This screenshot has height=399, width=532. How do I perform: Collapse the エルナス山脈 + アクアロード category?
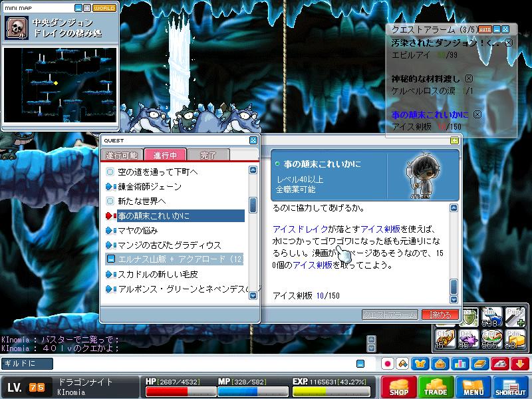pyautogui.click(x=110, y=259)
